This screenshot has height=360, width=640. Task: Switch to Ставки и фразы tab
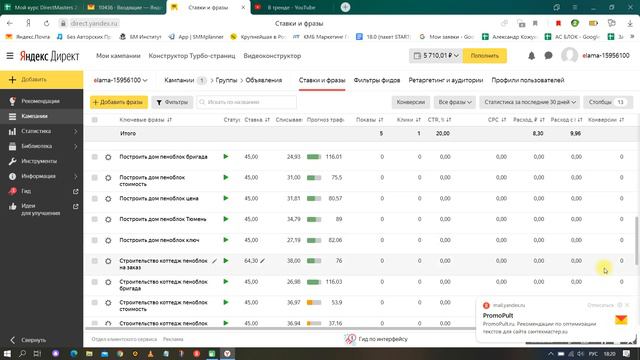click(322, 80)
